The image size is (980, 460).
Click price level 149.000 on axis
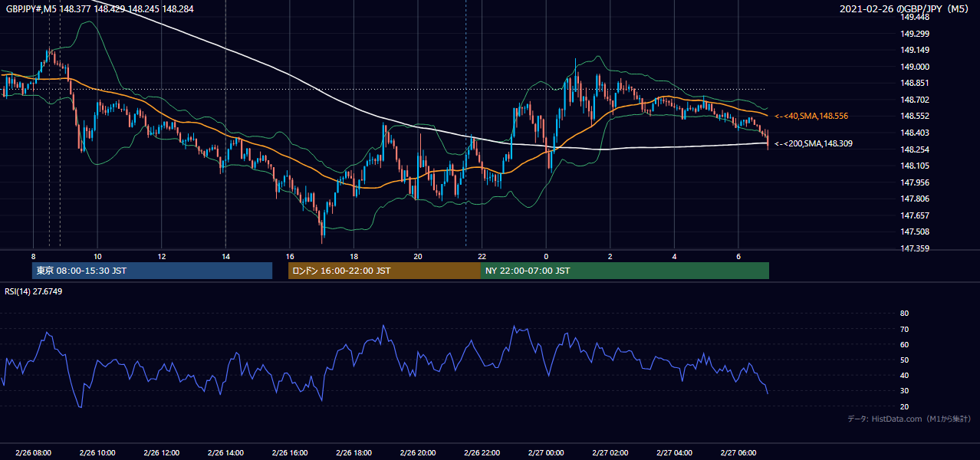(914, 67)
